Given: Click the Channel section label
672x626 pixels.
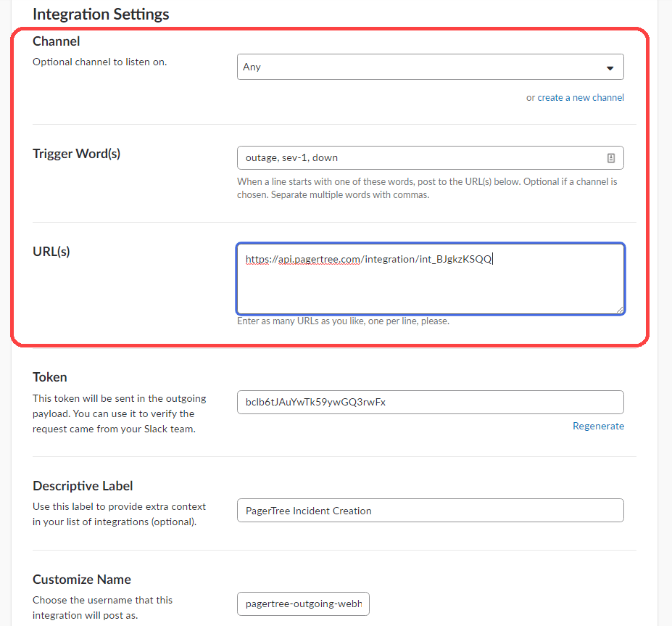Looking at the screenshot, I should coord(57,41).
